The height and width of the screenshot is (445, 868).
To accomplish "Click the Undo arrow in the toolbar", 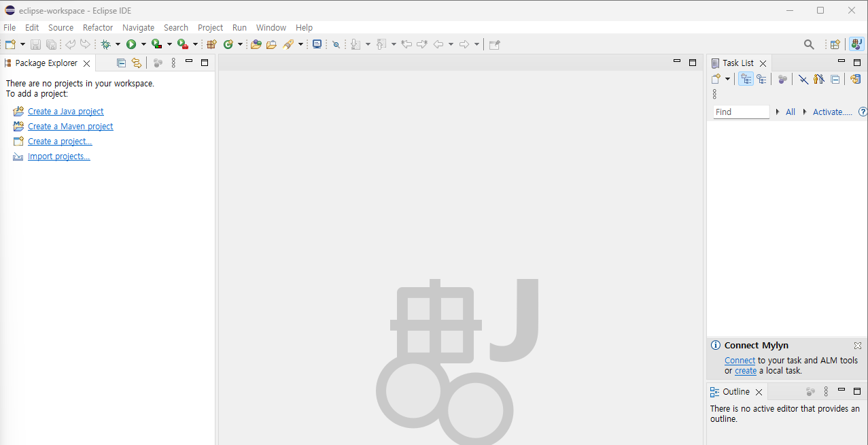I will pyautogui.click(x=70, y=44).
